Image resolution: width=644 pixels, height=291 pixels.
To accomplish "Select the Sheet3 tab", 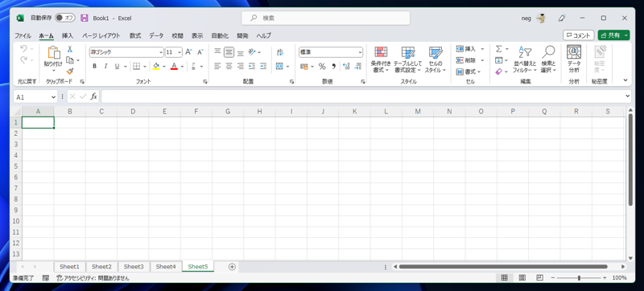I will click(x=134, y=266).
